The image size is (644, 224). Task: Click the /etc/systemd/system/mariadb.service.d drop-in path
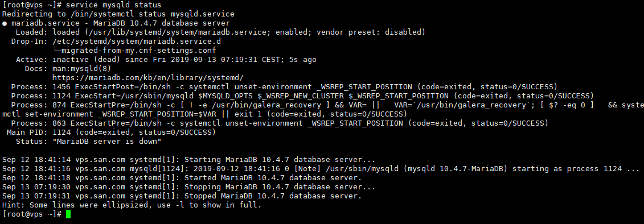(136, 42)
